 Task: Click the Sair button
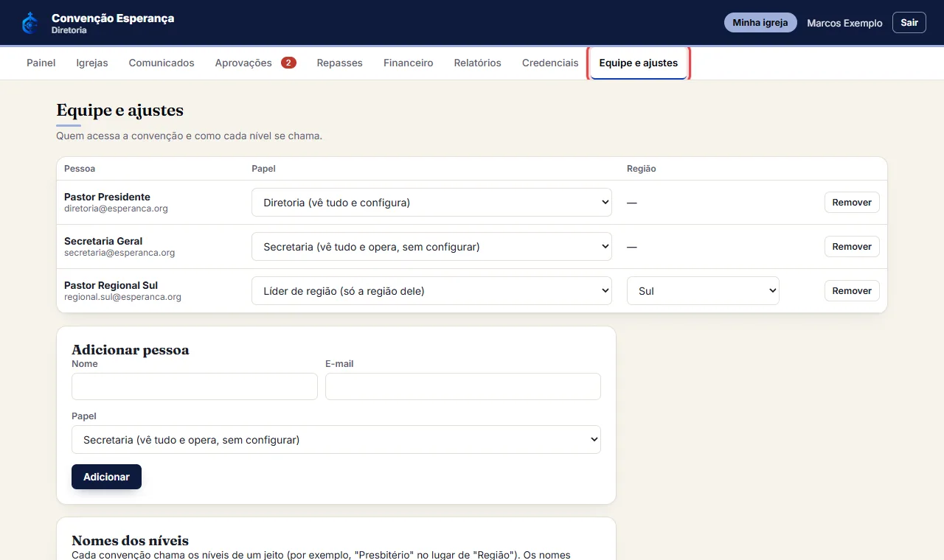point(909,23)
